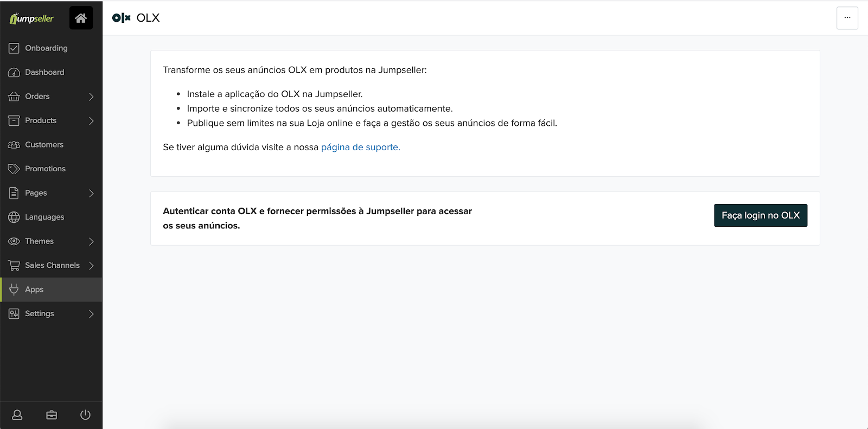Select Customers in the sidebar
This screenshot has height=429, width=868.
coord(51,145)
